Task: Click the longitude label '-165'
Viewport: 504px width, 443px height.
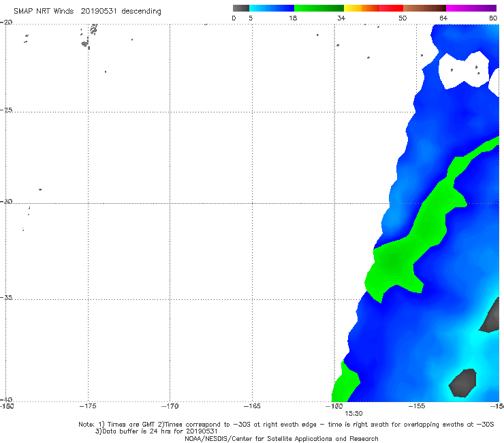Action: click(252, 406)
